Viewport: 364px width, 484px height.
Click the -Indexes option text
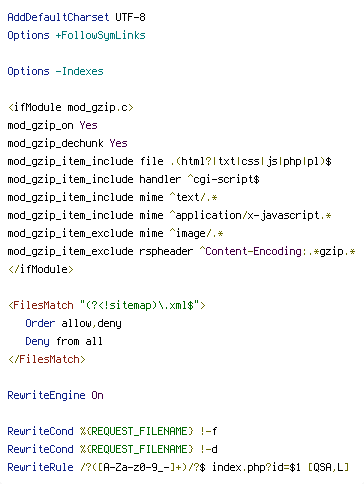point(79,71)
